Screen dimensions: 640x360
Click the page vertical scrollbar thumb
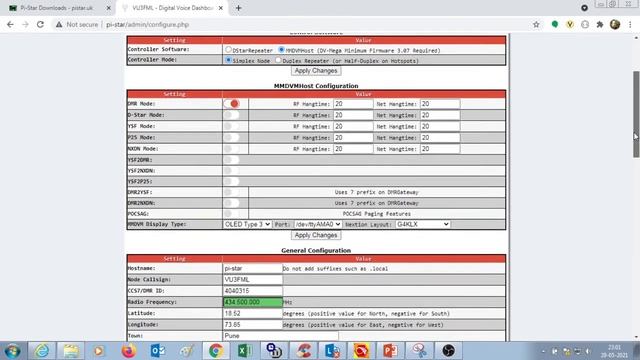click(636, 114)
